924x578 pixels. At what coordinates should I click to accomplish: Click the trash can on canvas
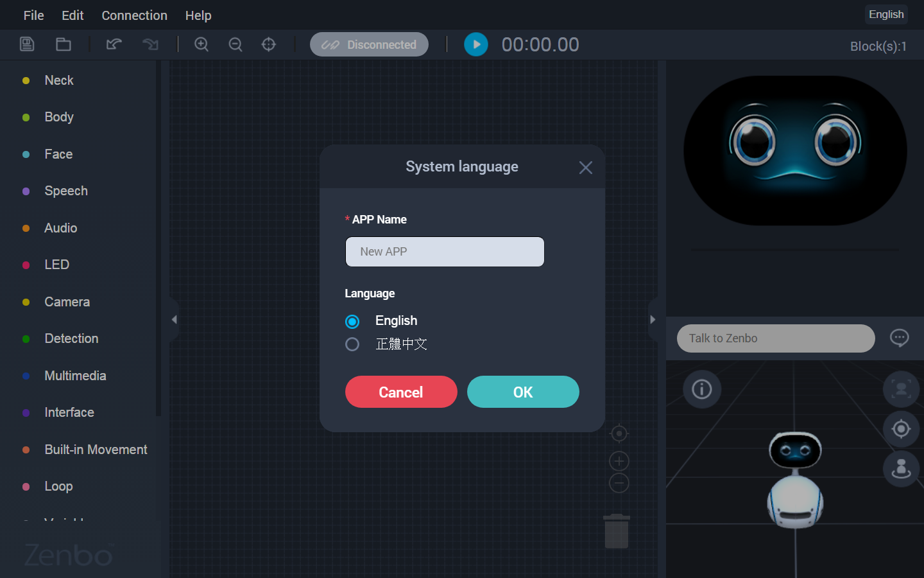[617, 531]
